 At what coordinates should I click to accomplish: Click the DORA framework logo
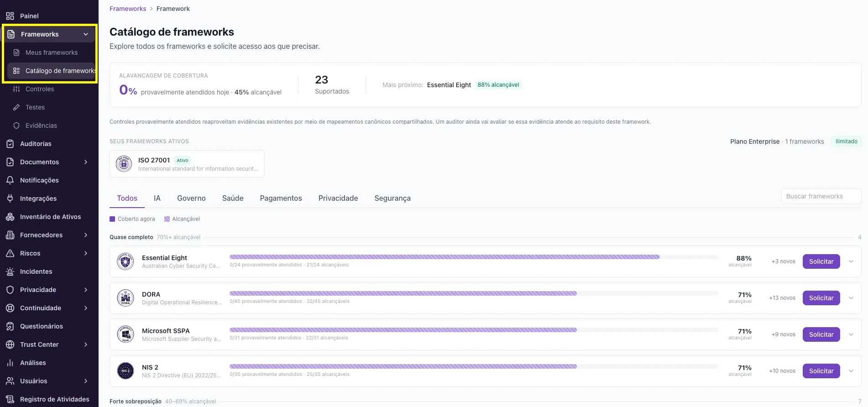pyautogui.click(x=125, y=298)
